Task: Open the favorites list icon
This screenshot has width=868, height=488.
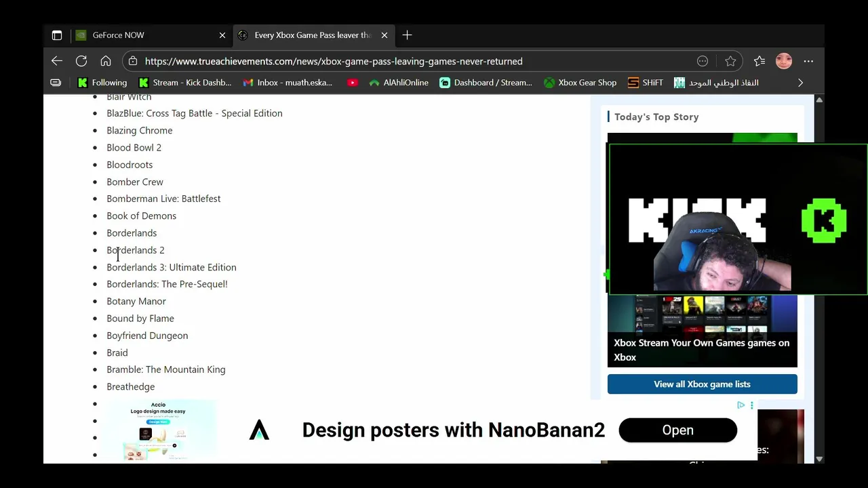Action: tap(759, 61)
